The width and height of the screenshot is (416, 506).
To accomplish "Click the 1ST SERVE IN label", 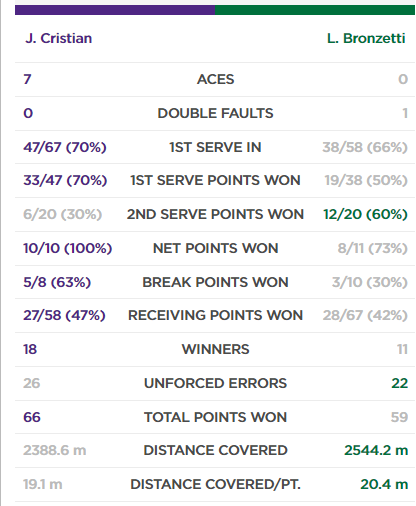I will pyautogui.click(x=215, y=147).
